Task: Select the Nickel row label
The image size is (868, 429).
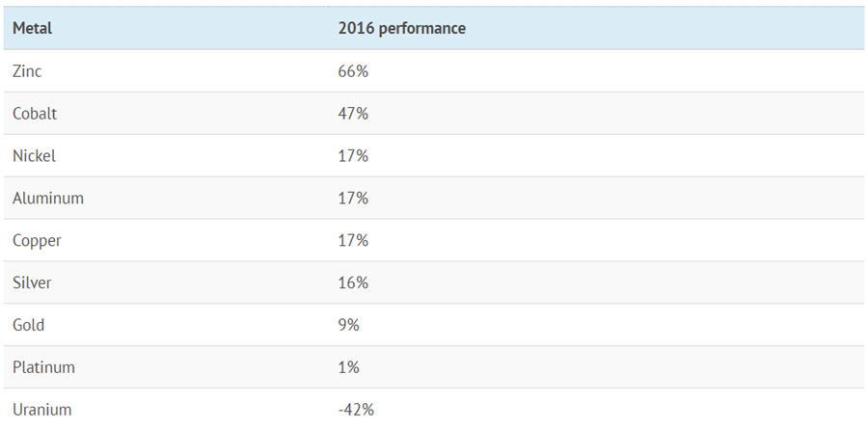Action: 34,156
